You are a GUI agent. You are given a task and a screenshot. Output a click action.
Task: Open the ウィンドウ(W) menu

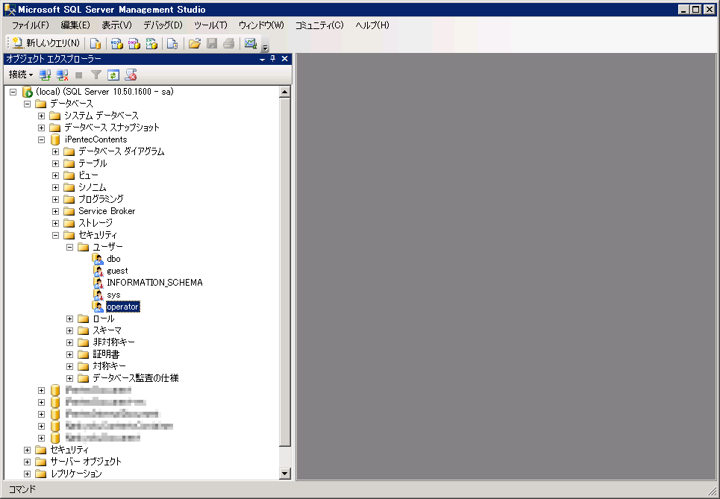click(261, 25)
